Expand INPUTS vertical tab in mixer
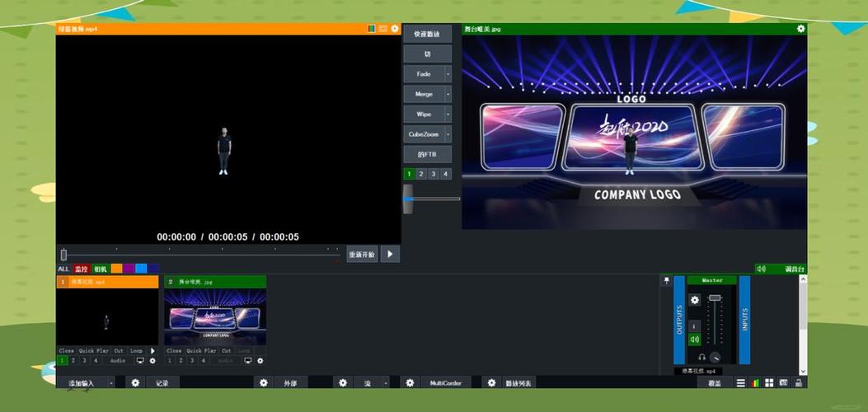The width and height of the screenshot is (868, 412). coord(745,321)
